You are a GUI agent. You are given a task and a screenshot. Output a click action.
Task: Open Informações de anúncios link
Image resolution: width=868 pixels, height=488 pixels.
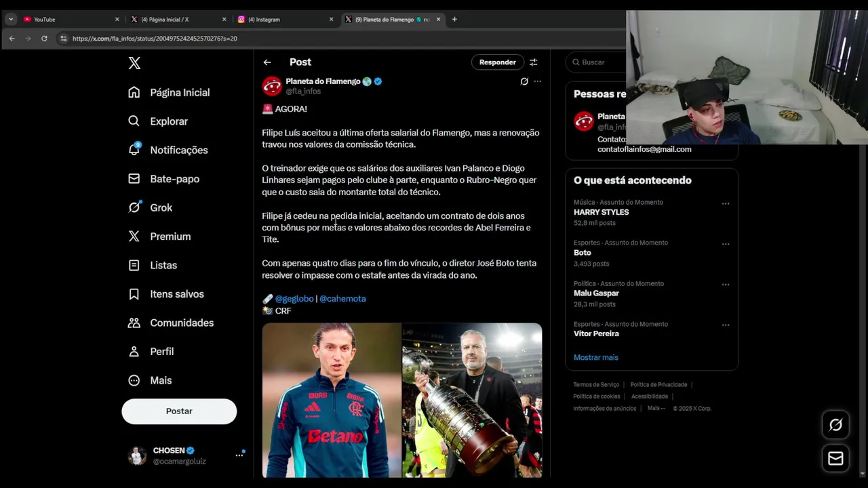605,409
